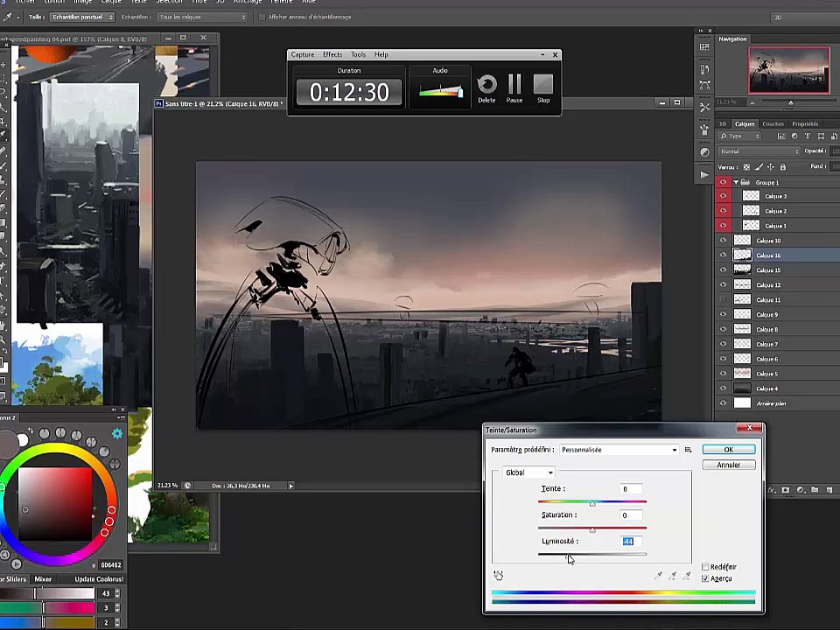Open the Global channel dropdown
The height and width of the screenshot is (630, 840).
pos(528,472)
